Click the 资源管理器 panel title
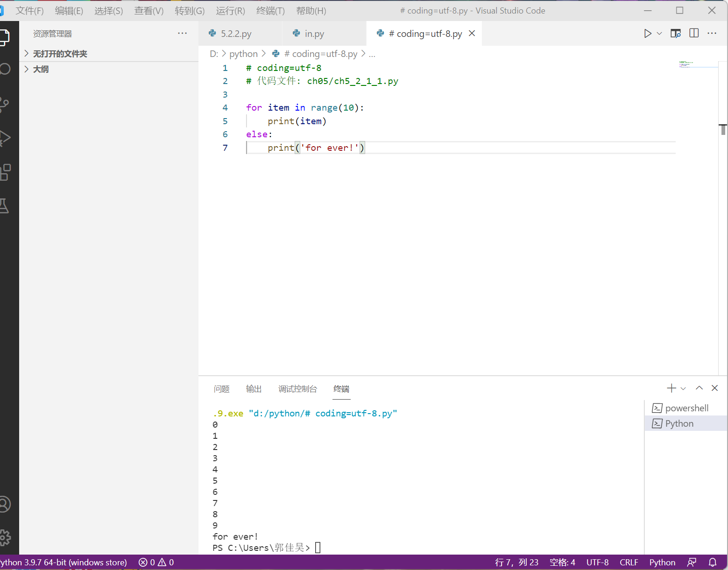 click(52, 34)
